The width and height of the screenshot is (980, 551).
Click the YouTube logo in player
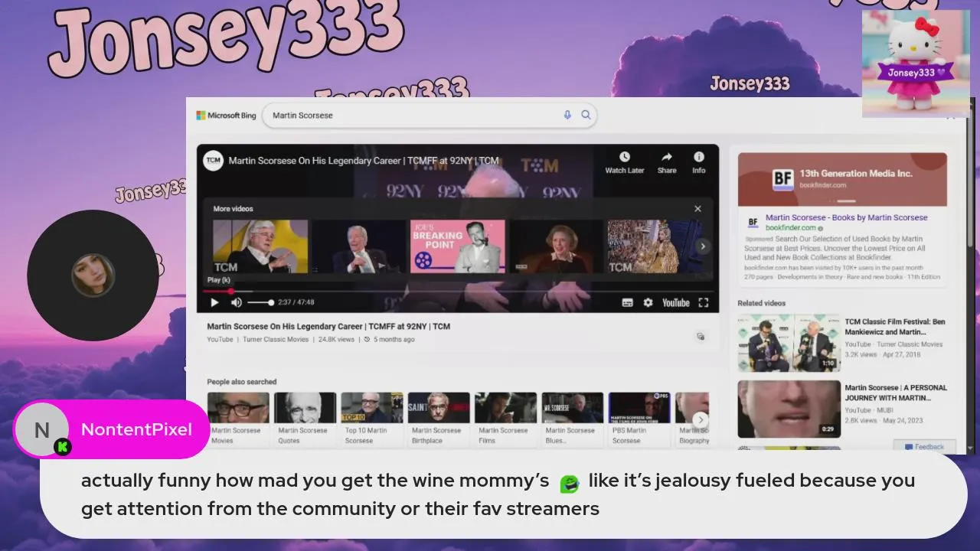(676, 302)
